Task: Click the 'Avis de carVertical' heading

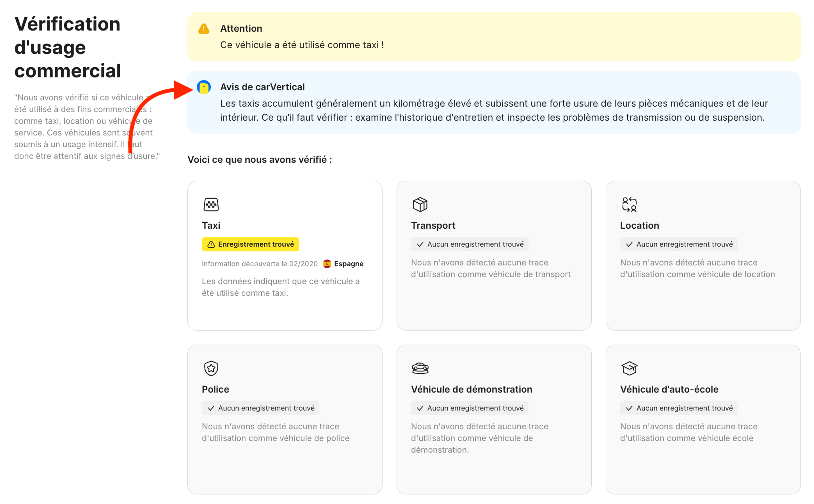Action: tap(262, 87)
